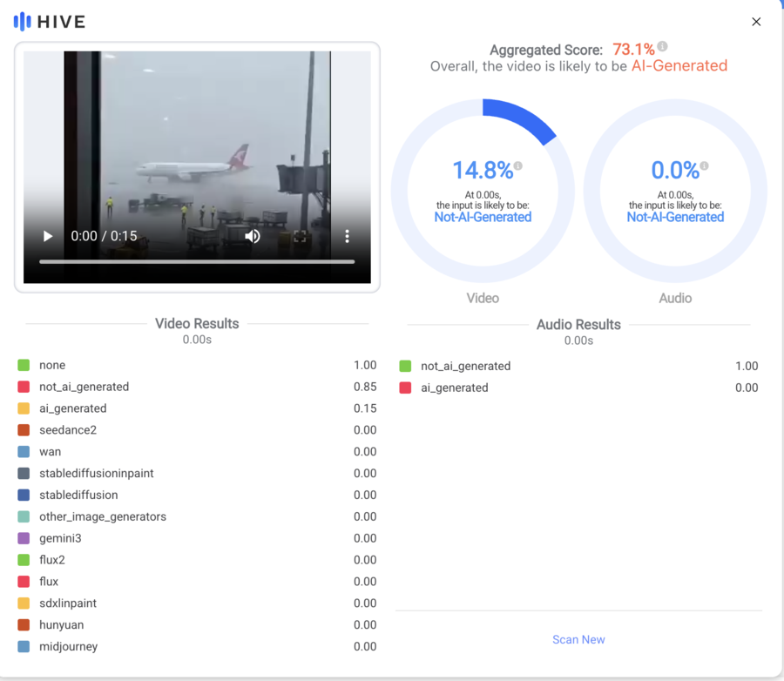Click info icon next to 14.8% video score
Screen dimensions: 784x681
pyautogui.click(x=518, y=165)
